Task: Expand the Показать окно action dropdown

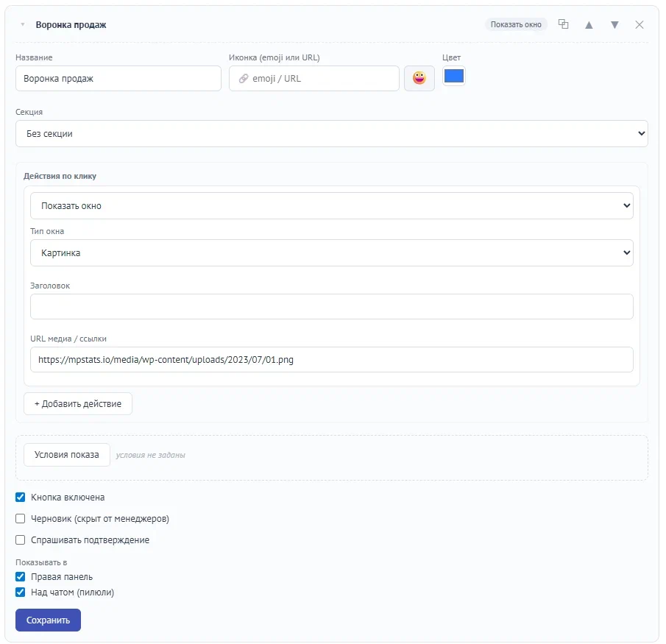Action: (x=332, y=205)
